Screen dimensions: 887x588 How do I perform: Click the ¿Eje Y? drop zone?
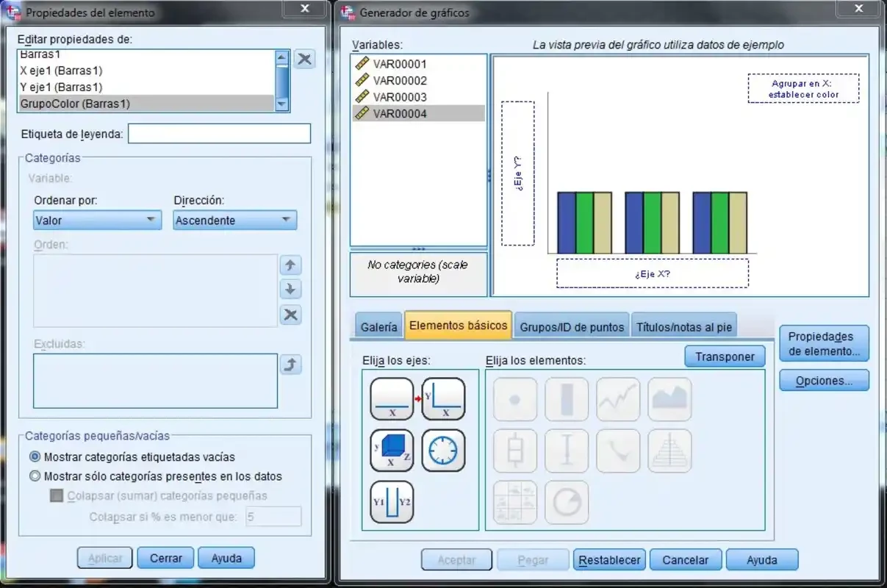pyautogui.click(x=518, y=173)
